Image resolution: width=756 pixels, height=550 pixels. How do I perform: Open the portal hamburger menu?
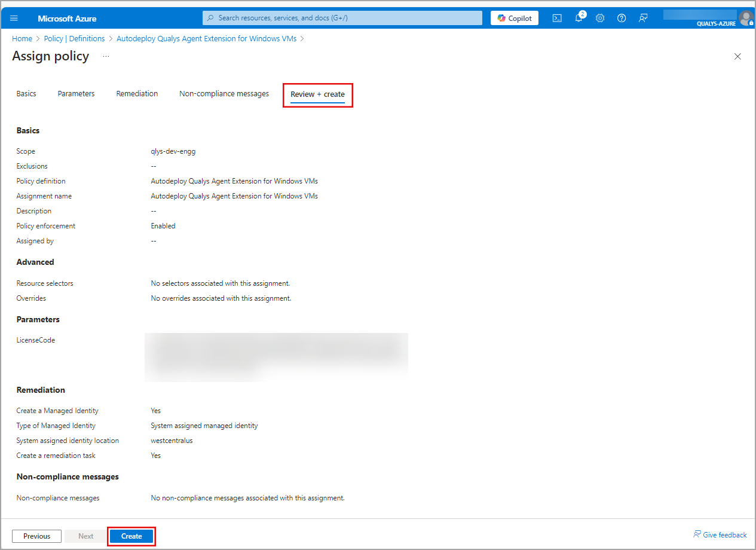14,17
